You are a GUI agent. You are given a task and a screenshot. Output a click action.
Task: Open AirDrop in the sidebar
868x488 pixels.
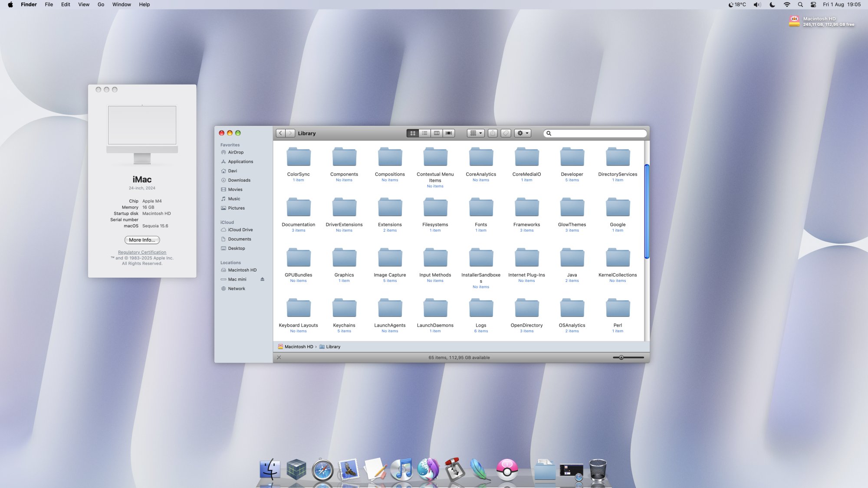pyautogui.click(x=236, y=152)
